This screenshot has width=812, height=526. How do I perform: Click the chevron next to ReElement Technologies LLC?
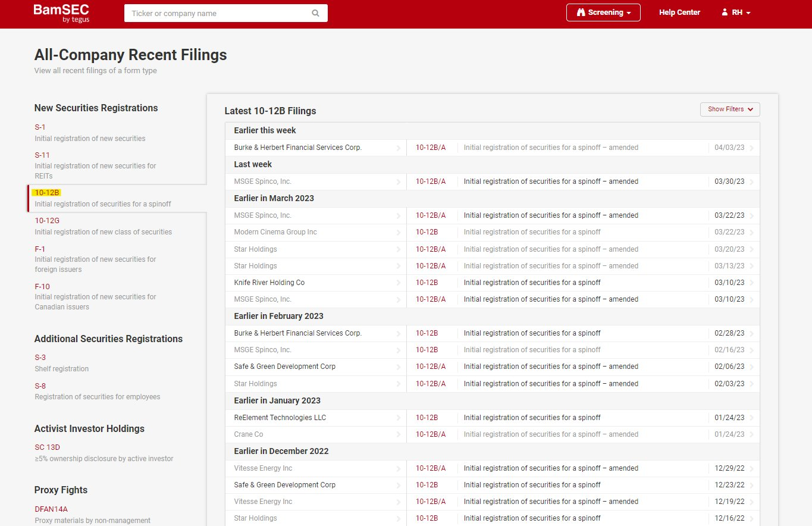click(x=399, y=418)
